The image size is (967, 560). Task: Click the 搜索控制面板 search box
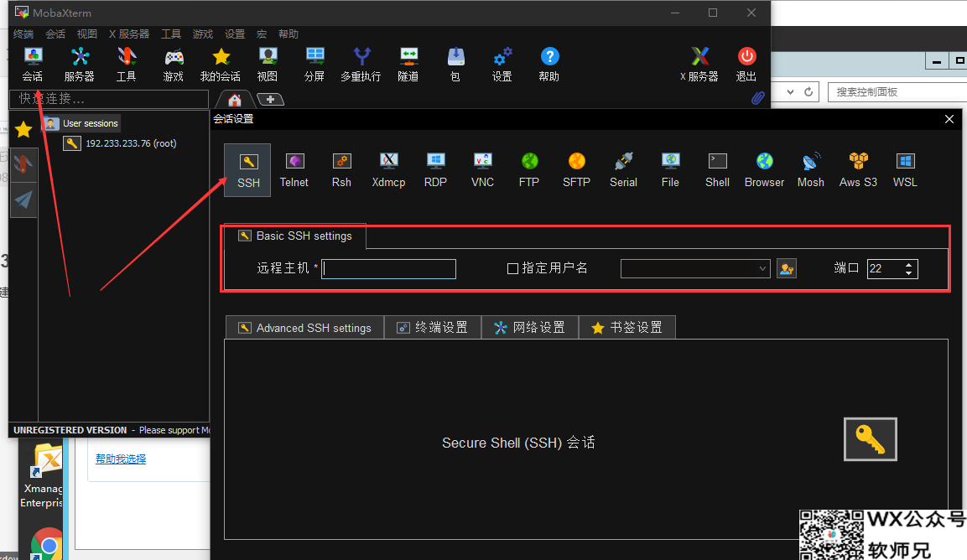point(897,92)
